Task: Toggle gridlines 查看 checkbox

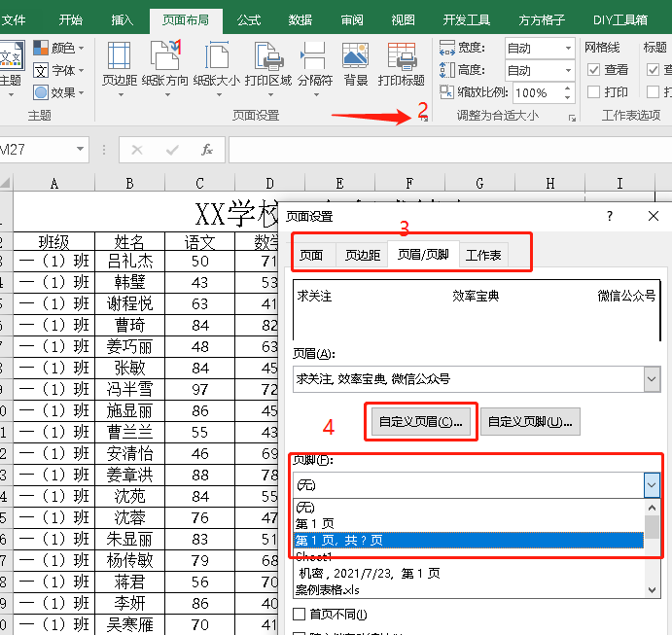Action: pos(593,69)
